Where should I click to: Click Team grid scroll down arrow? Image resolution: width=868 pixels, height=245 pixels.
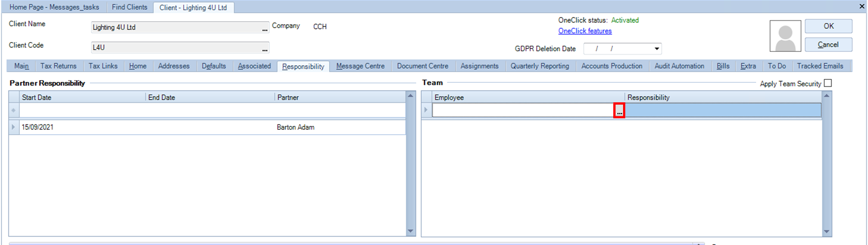[x=826, y=232]
